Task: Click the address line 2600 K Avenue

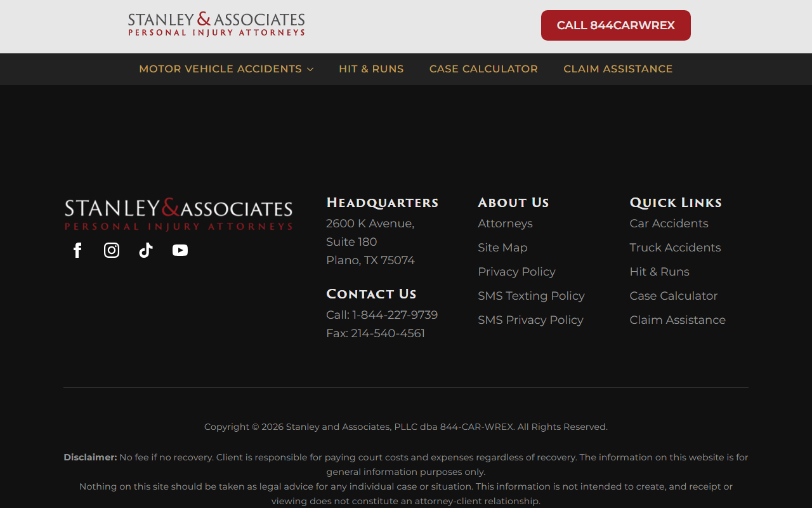Action: click(x=370, y=224)
